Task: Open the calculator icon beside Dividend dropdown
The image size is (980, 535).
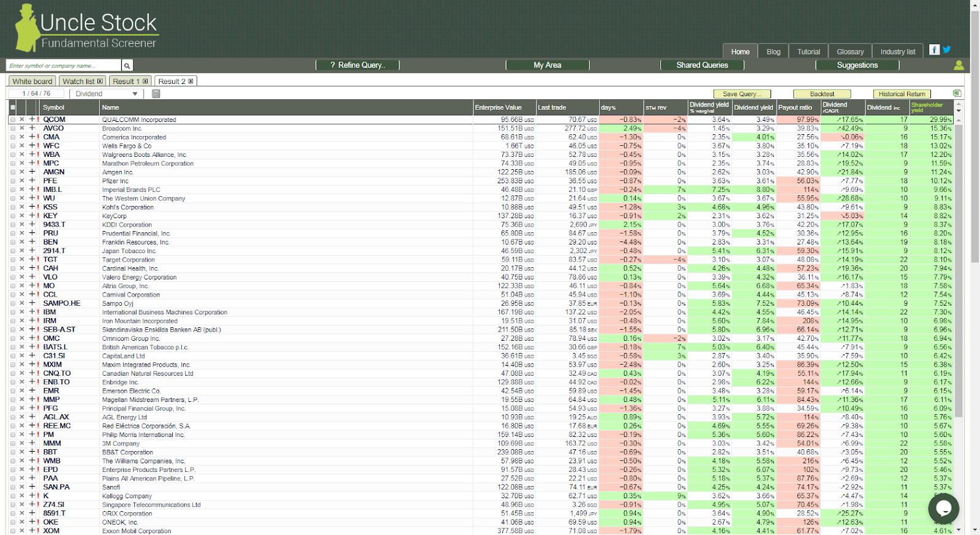Action: tap(156, 94)
